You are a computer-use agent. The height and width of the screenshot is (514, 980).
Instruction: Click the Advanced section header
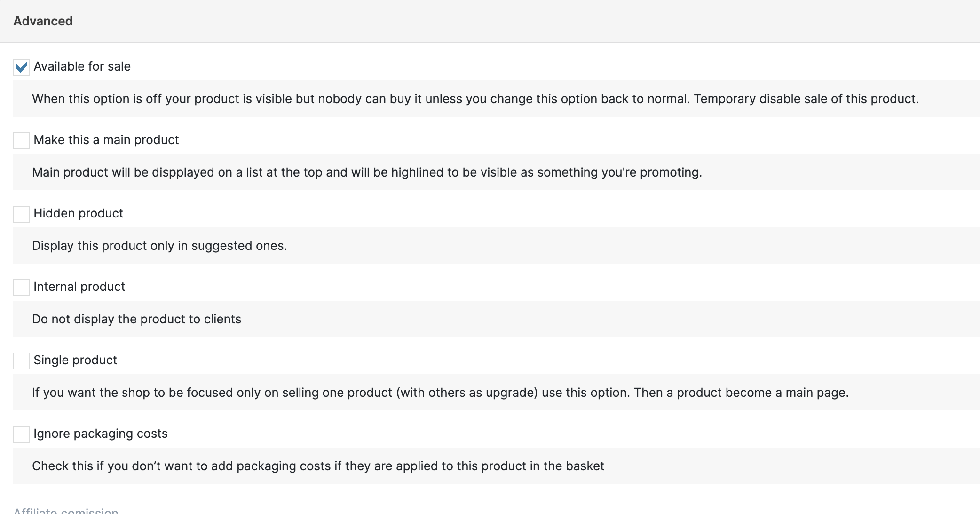tap(43, 21)
